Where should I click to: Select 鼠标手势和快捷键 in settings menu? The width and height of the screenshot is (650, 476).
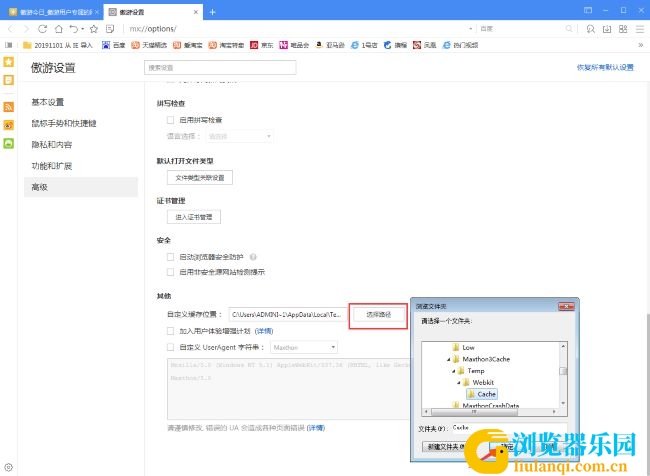(x=64, y=123)
